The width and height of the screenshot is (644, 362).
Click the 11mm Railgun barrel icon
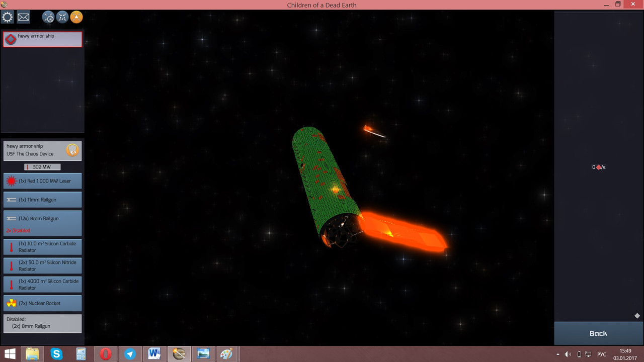click(11, 200)
